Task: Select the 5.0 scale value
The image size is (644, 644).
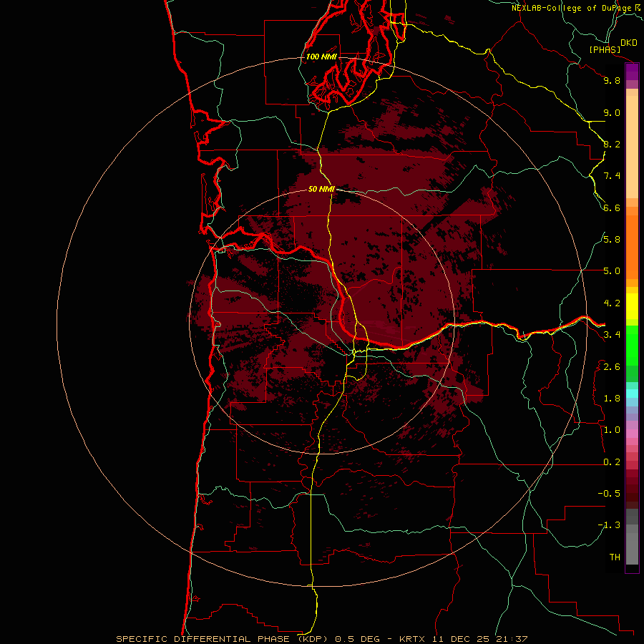Action: point(612,271)
